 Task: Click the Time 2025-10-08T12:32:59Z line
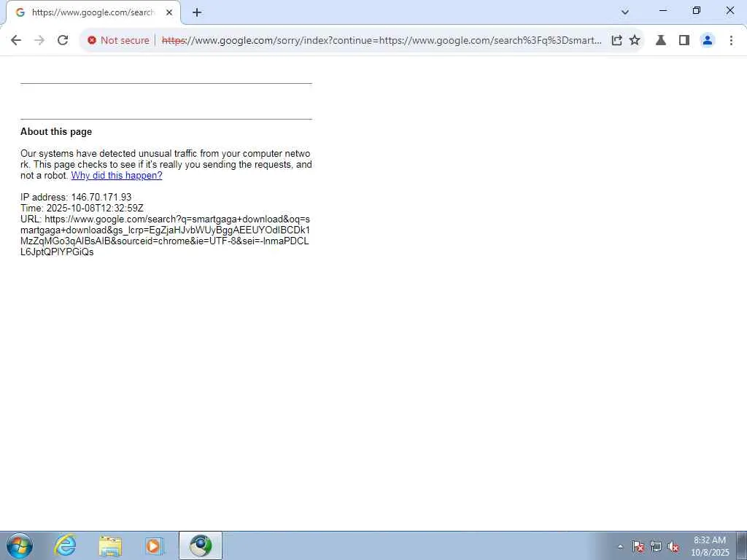pyautogui.click(x=82, y=208)
